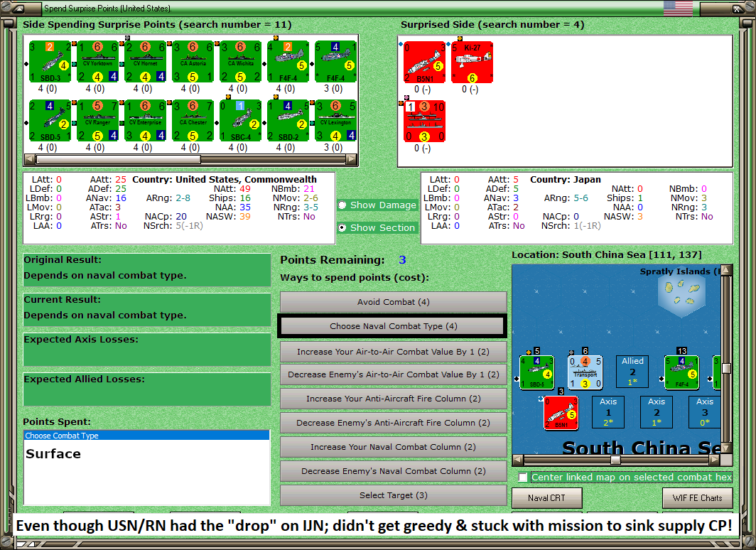This screenshot has width=756, height=550.
Task: Click Choose Naval Combat Type (4)
Action: pos(394,326)
